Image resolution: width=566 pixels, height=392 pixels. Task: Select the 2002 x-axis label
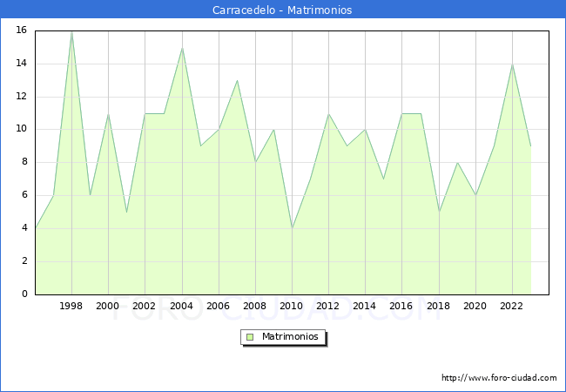pos(144,306)
